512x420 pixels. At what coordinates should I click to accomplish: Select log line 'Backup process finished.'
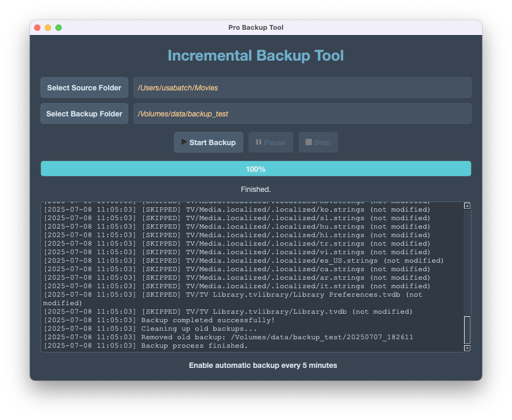click(146, 346)
